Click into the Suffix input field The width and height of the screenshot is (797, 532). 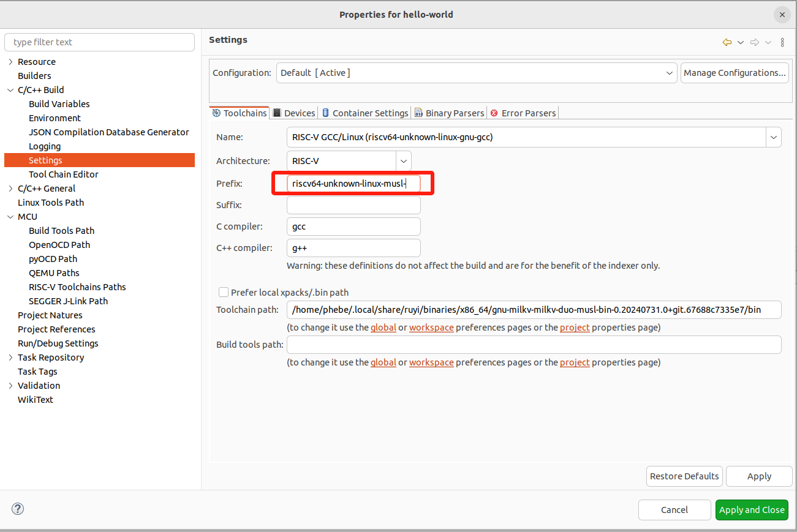pos(353,205)
